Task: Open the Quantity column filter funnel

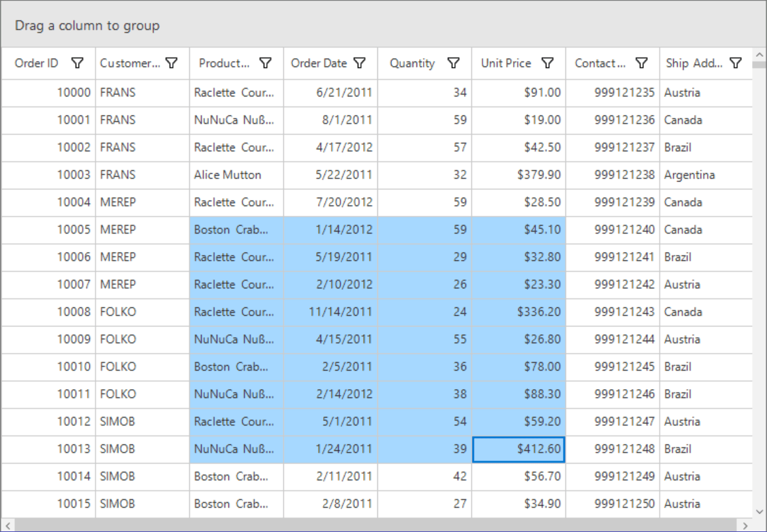Action: coord(453,63)
